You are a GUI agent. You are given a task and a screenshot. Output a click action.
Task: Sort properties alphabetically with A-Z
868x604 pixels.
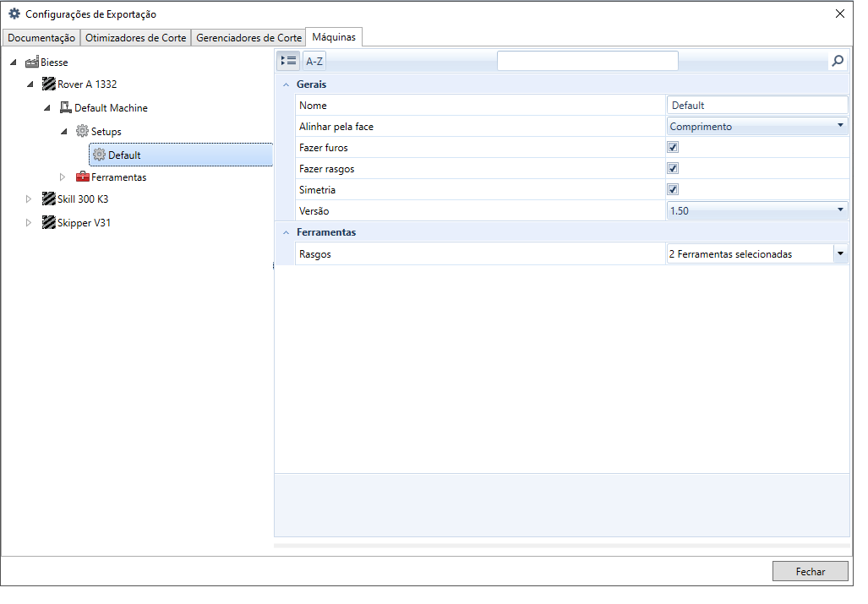(314, 61)
